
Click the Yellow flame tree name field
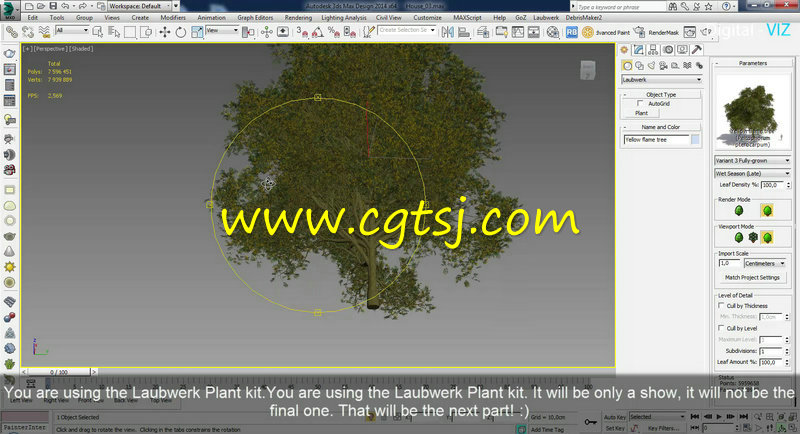click(656, 139)
